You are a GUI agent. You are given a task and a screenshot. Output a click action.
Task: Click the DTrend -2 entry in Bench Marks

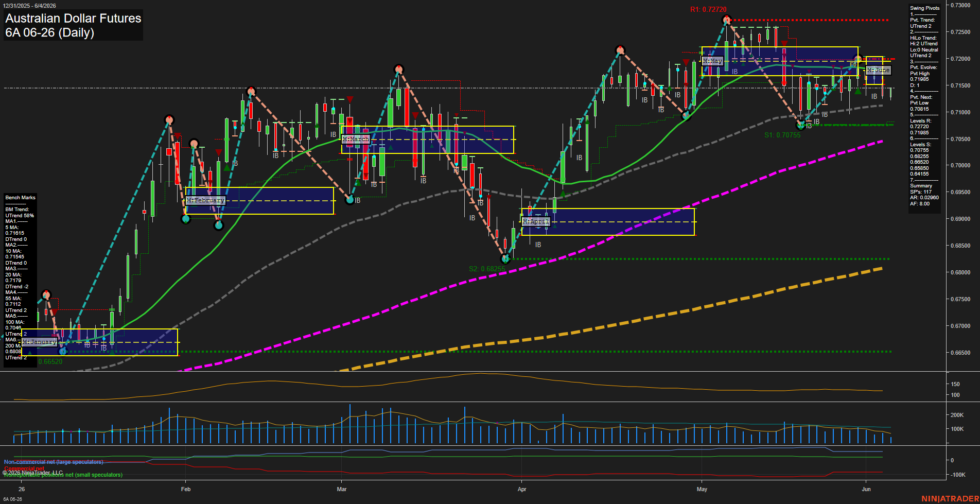(16, 287)
